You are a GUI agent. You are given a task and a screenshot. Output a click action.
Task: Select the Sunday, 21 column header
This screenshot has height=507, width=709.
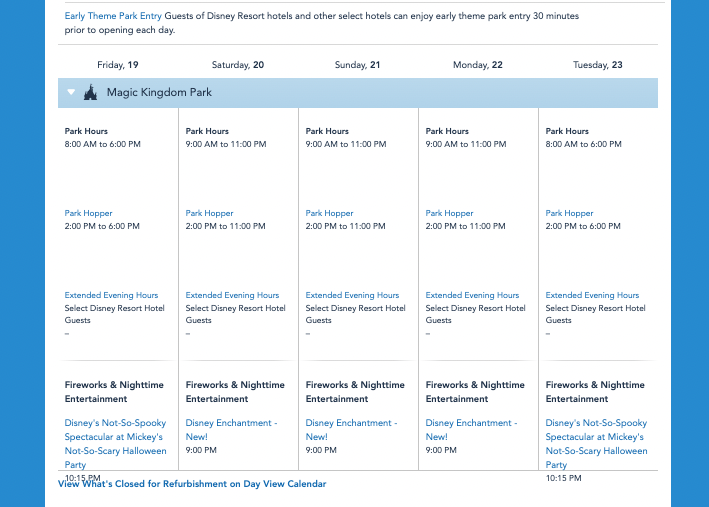pos(357,65)
